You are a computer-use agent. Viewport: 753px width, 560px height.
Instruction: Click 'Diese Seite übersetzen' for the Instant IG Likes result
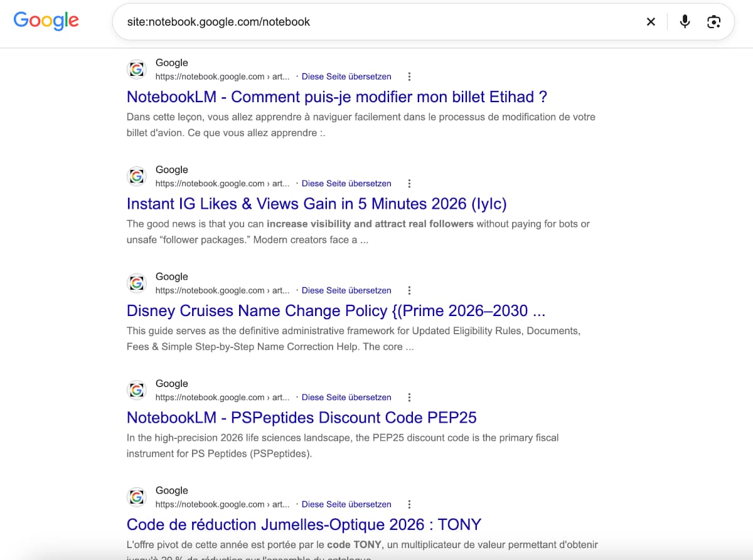(x=346, y=184)
